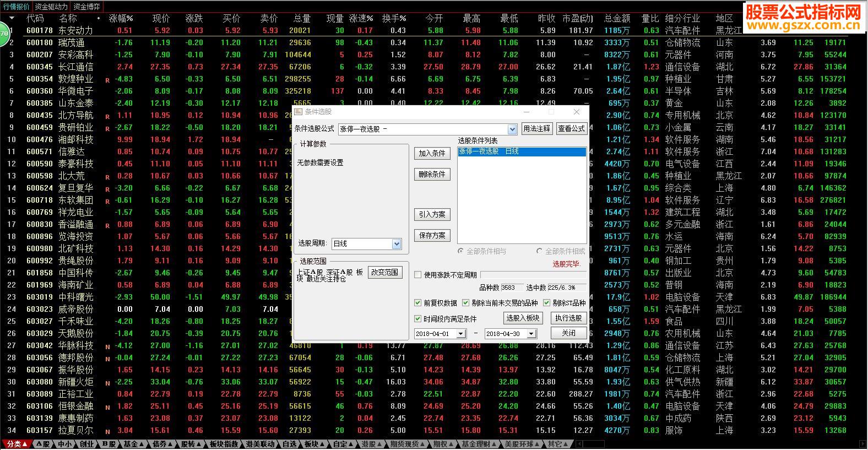Select stock code 603139
The height and width of the screenshot is (450, 868).
pos(40,418)
